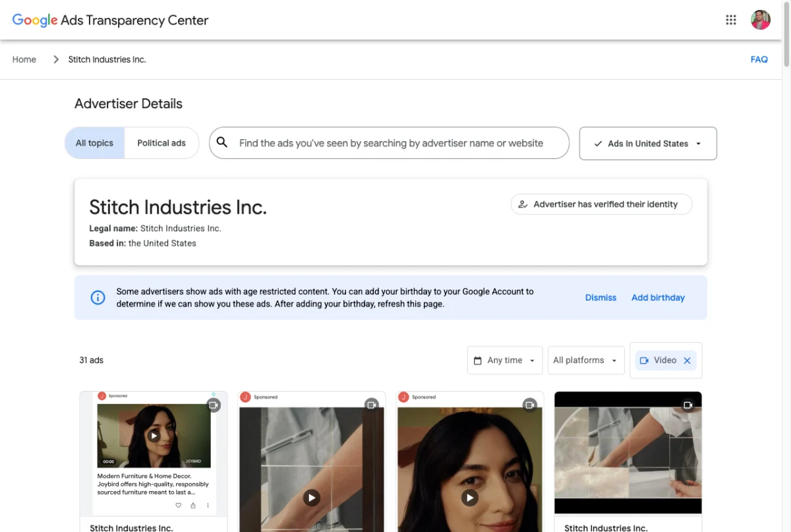
Task: Click the heart icon on first ad card
Action: tap(178, 506)
